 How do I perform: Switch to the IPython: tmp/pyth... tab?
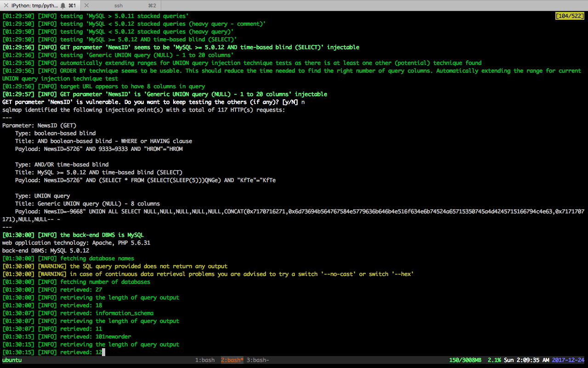[40, 6]
